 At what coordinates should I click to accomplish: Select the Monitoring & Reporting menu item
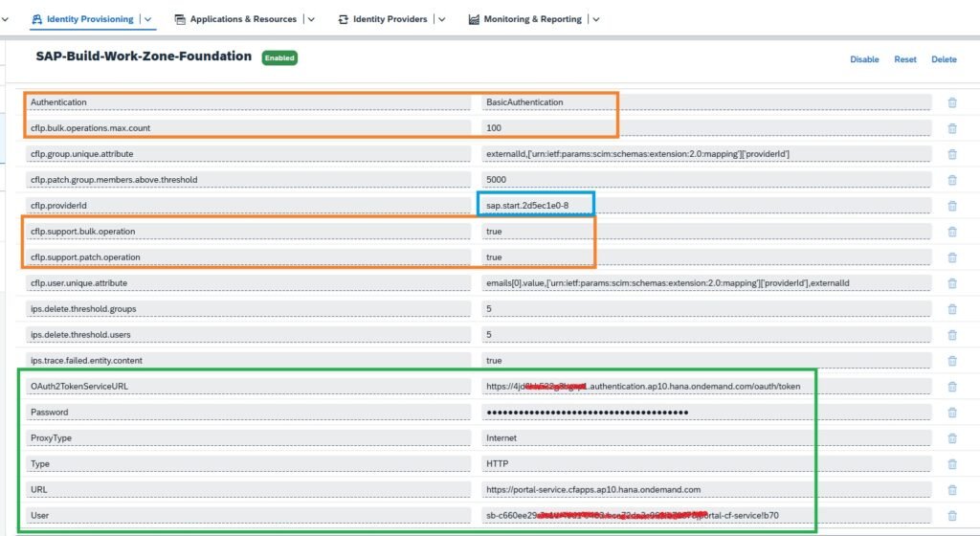[531, 19]
